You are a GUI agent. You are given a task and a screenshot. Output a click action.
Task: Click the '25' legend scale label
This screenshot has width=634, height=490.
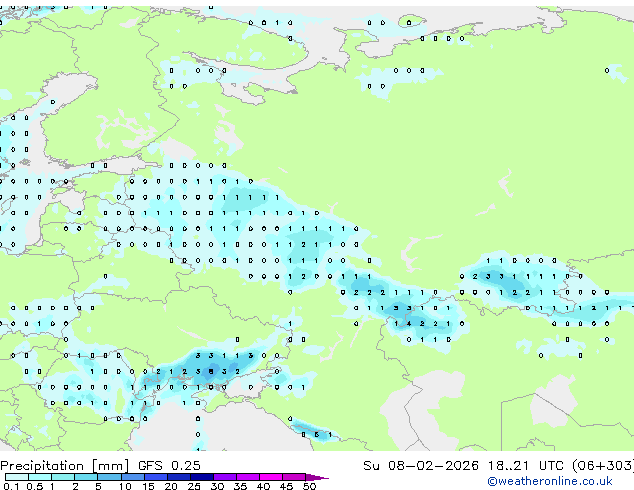pyautogui.click(x=194, y=486)
